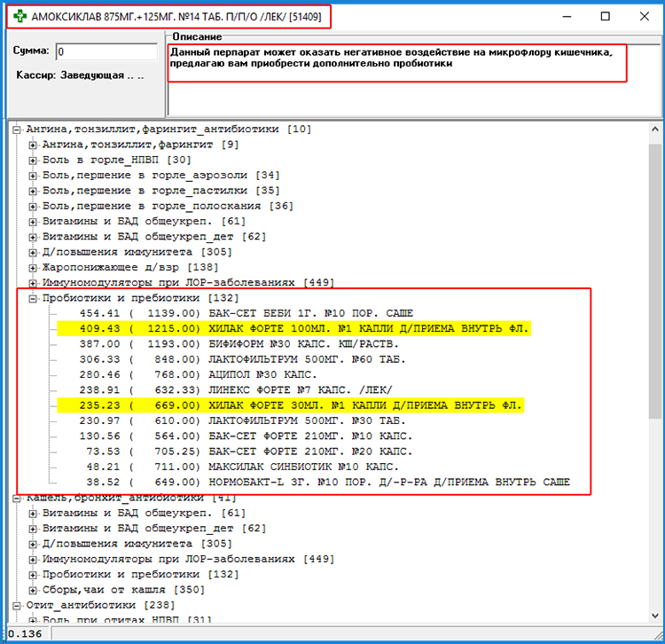The width and height of the screenshot is (665, 644).
Task: Select БИФИФОРМ №30 КАПС. item
Action: coord(303,344)
